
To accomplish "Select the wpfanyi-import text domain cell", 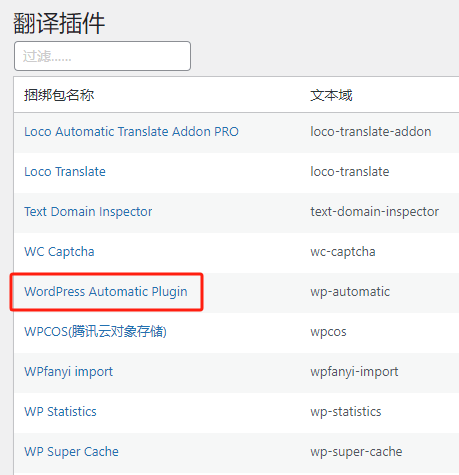I will coord(354,372).
